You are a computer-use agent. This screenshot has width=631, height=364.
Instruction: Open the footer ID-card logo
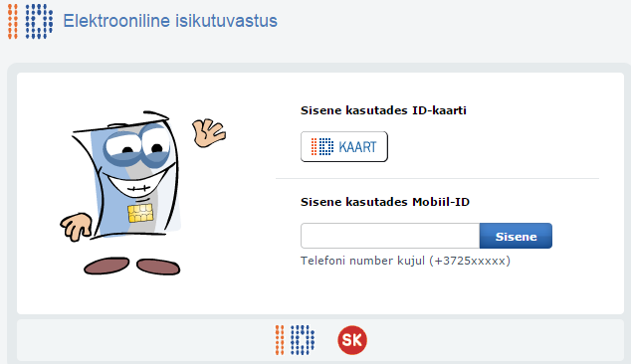[295, 340]
